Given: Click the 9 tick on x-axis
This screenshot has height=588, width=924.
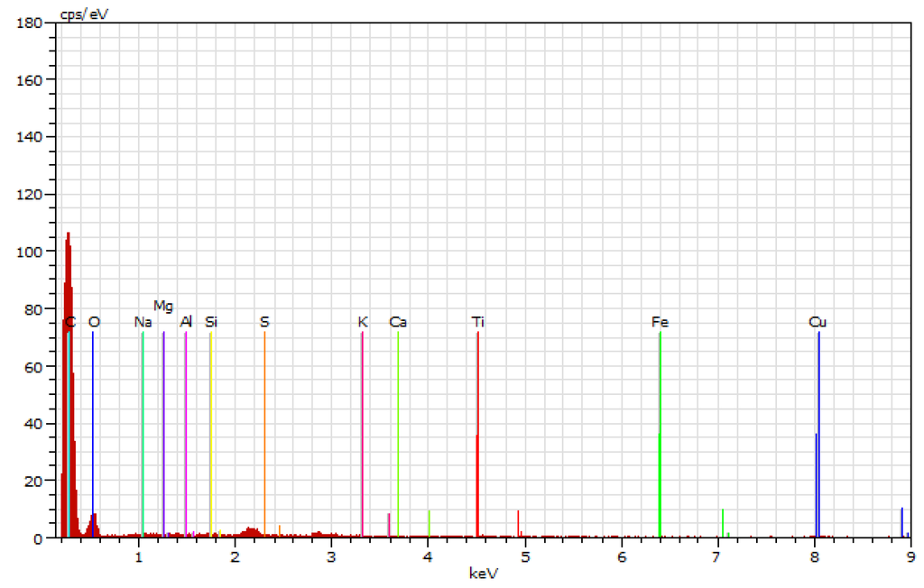Looking at the screenshot, I should [x=911, y=556].
